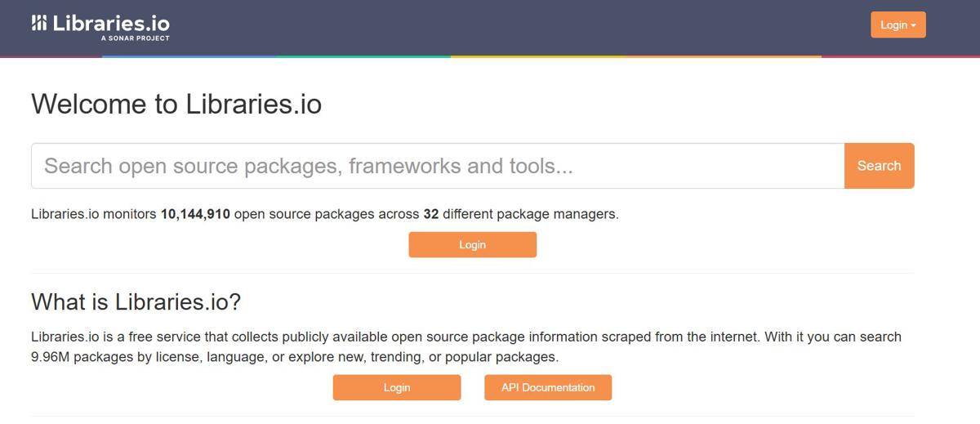This screenshot has height=424, width=980.
Task: Focus the open source packages search field
Action: tap(438, 166)
